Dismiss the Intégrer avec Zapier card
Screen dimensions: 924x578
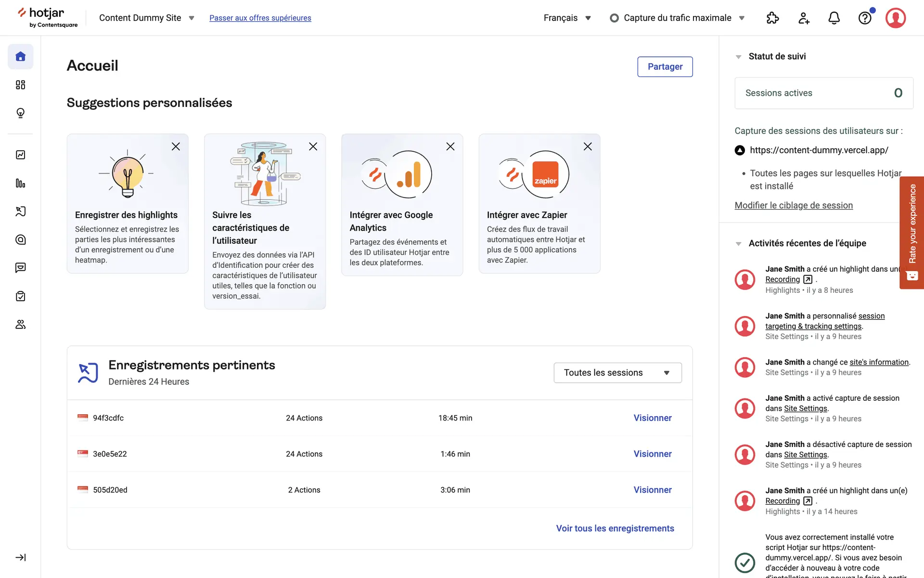click(588, 146)
